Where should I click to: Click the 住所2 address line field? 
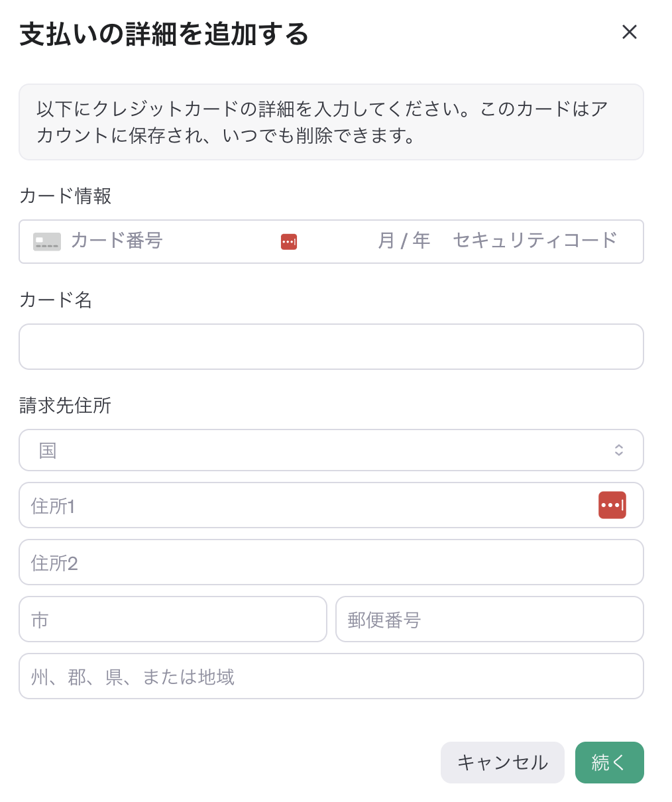click(331, 562)
